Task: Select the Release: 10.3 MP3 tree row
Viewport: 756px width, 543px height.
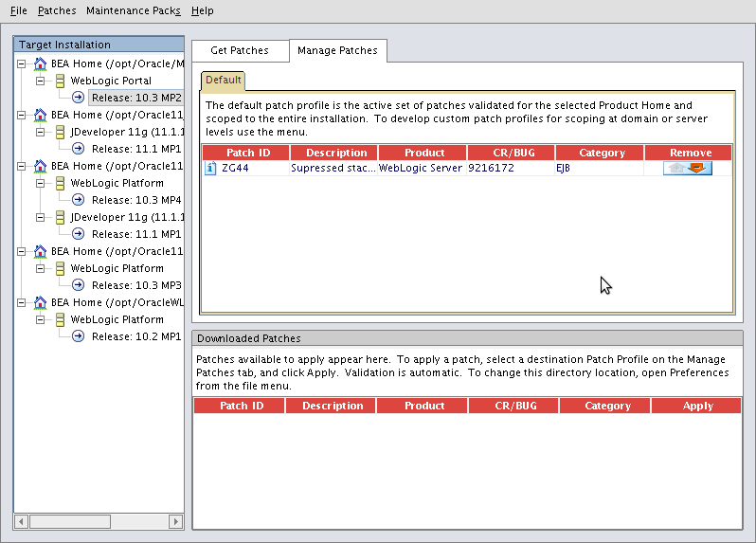Action: pos(136,285)
